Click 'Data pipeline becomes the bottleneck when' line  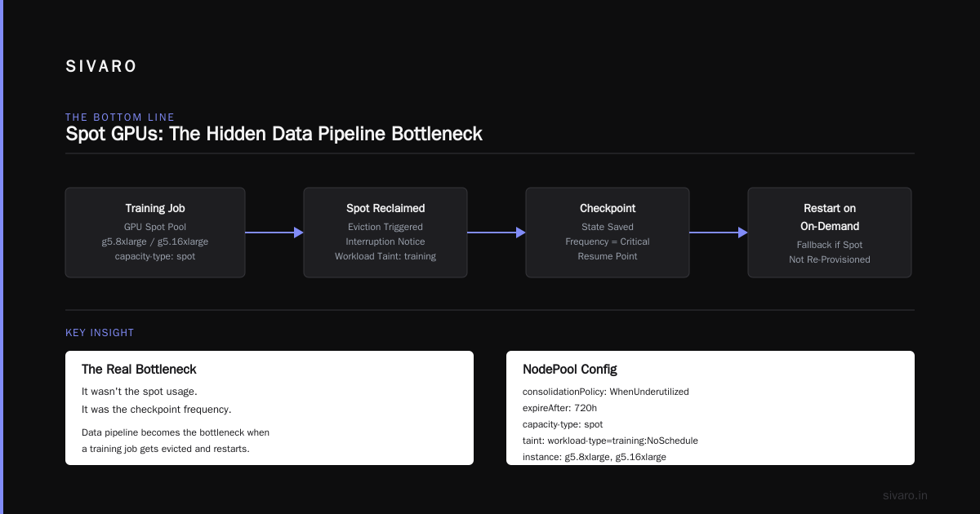point(176,432)
